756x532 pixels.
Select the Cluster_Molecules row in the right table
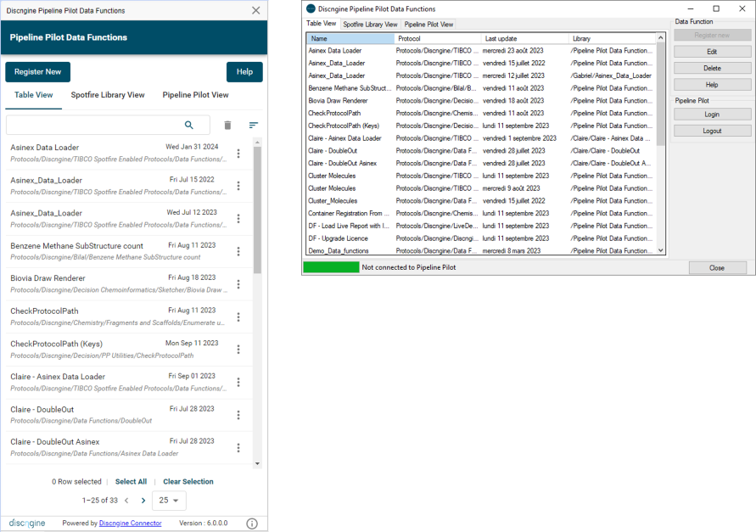(482, 200)
